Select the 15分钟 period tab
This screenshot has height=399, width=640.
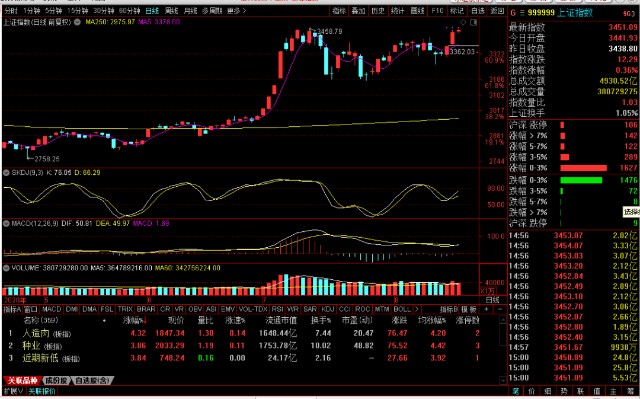(78, 11)
